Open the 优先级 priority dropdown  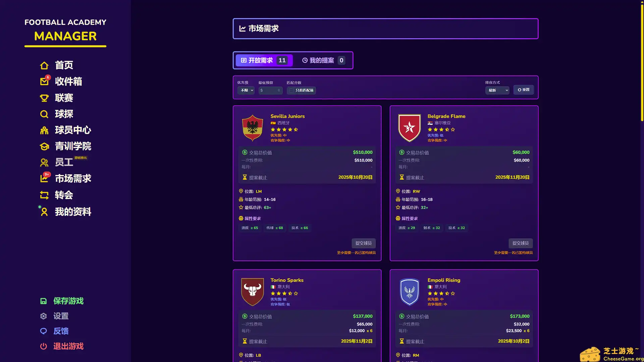pos(246,90)
